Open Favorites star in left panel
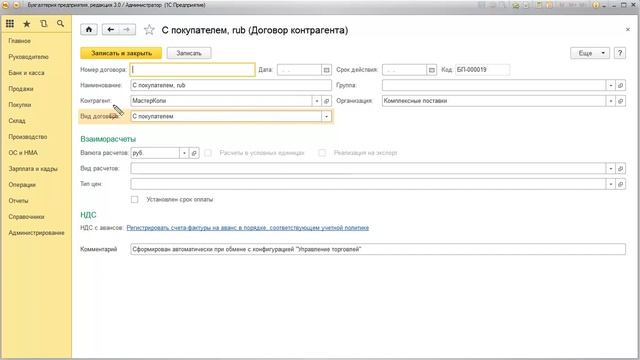The height and width of the screenshot is (360, 640). pyautogui.click(x=27, y=24)
